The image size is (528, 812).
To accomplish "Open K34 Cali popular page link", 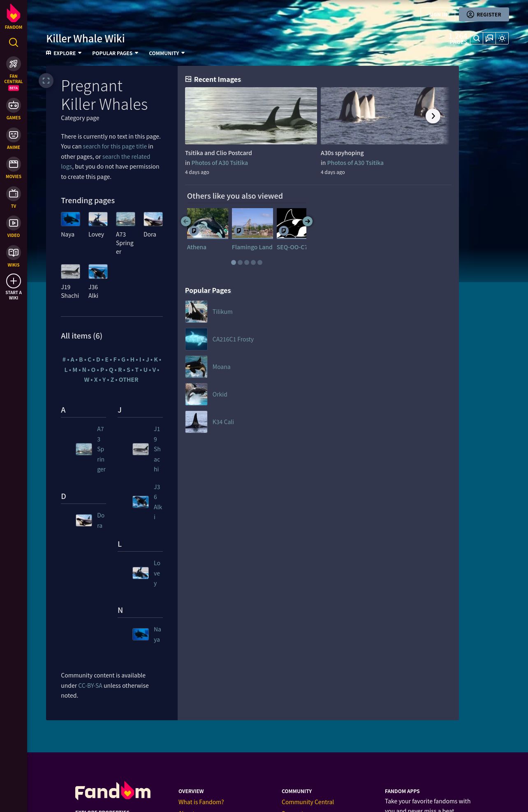I will tap(223, 422).
